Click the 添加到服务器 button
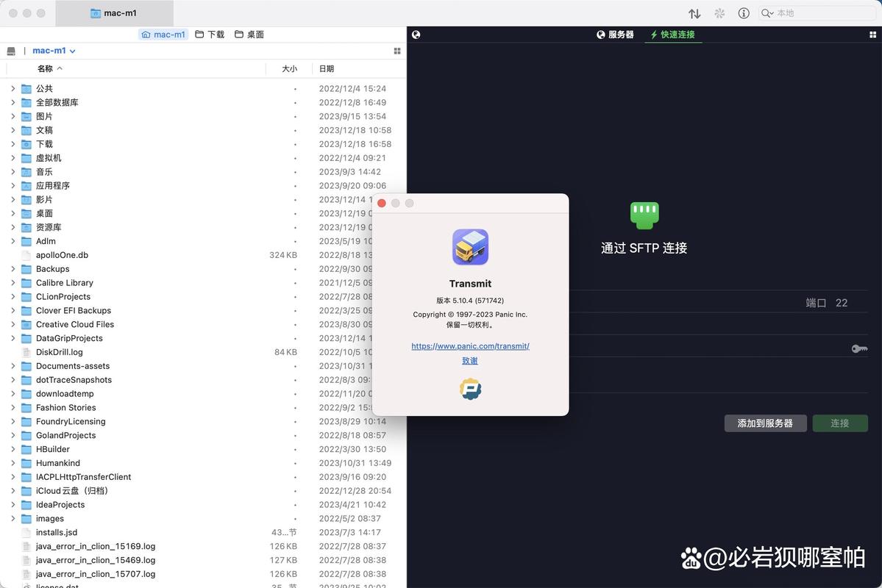 765,423
